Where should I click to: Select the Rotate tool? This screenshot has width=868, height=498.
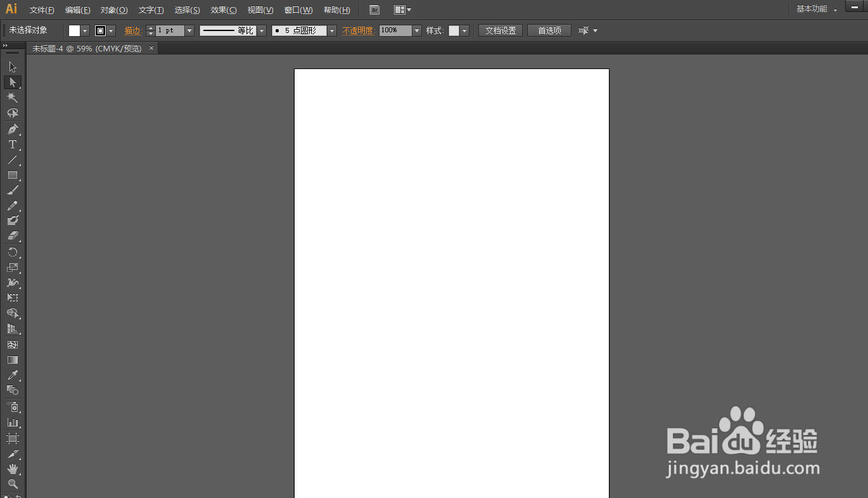(x=13, y=252)
